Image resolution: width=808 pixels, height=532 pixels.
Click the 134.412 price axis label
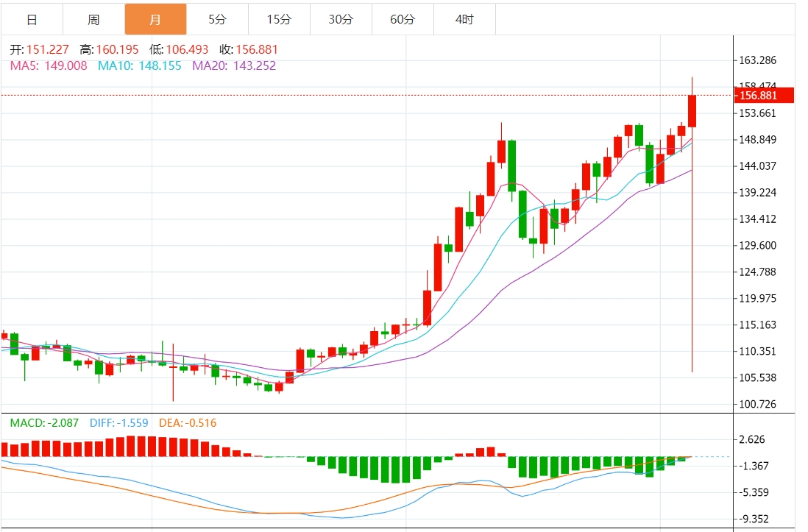click(757, 219)
